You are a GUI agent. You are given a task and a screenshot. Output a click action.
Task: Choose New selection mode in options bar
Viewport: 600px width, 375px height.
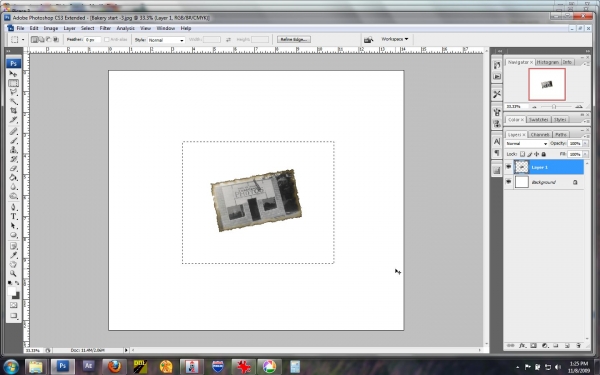tap(34, 39)
